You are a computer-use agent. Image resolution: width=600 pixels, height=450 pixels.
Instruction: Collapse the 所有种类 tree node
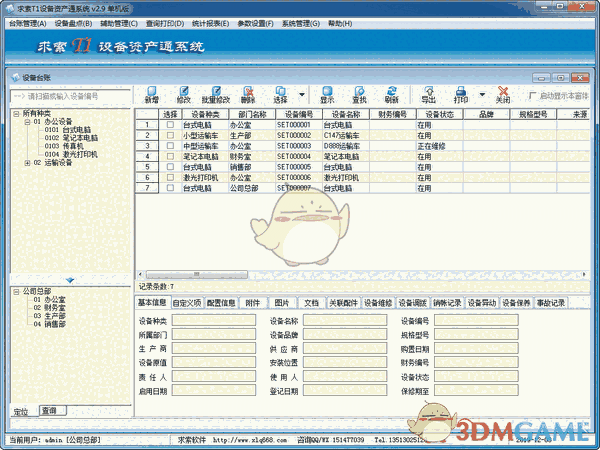tap(16, 114)
